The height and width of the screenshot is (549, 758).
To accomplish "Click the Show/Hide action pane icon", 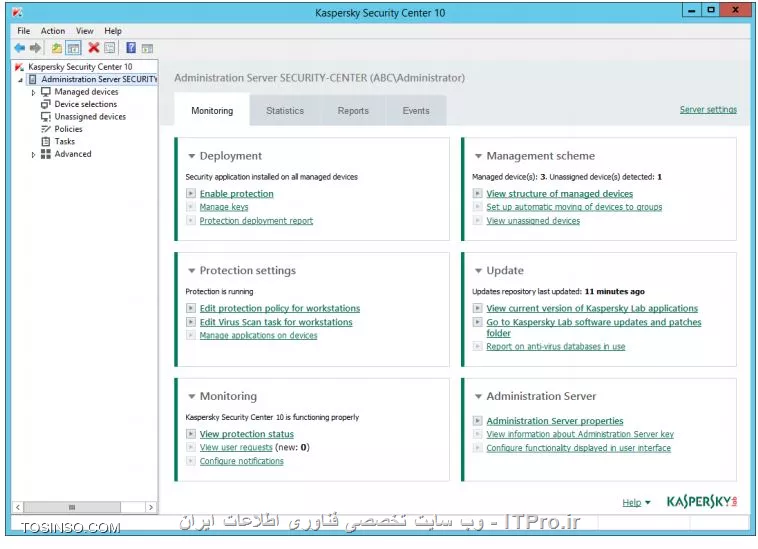I will (147, 48).
